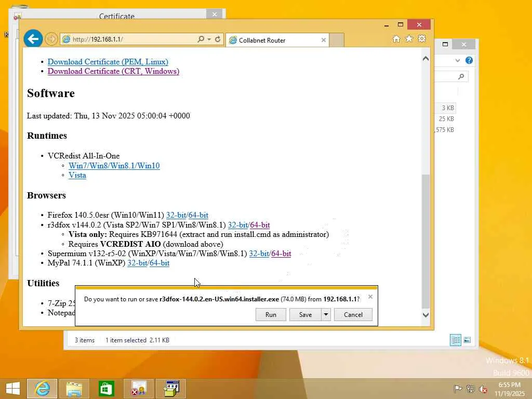
Task: Open the Windows Start button
Action: 13,389
